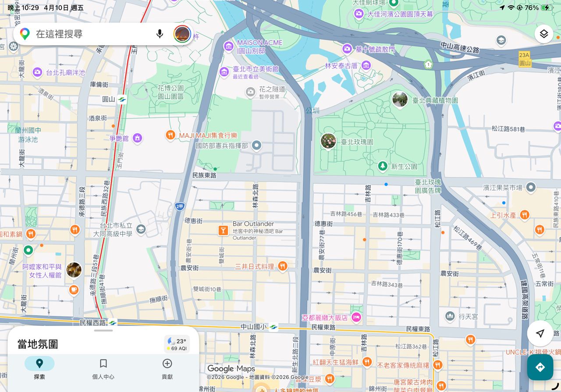Select the 圓山 metro station icon
This screenshot has width=561, height=392.
tap(122, 99)
